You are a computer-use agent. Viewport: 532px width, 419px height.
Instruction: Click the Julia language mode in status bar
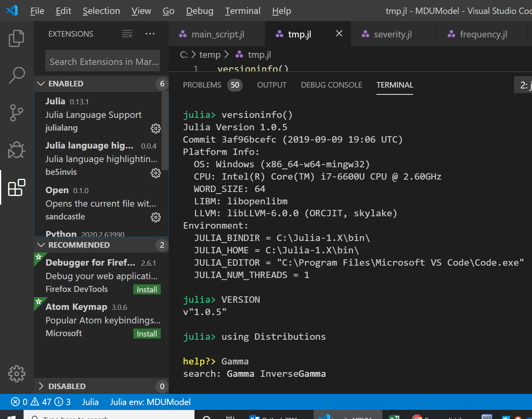click(x=90, y=402)
